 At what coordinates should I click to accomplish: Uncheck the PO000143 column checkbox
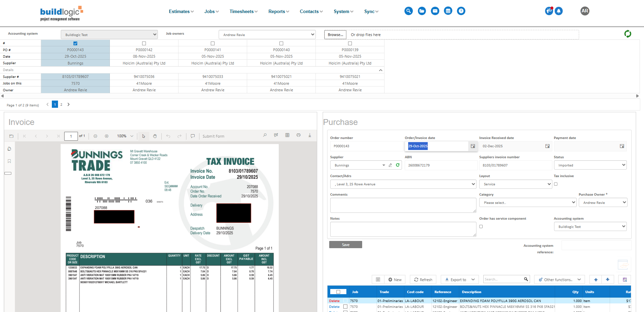76,43
